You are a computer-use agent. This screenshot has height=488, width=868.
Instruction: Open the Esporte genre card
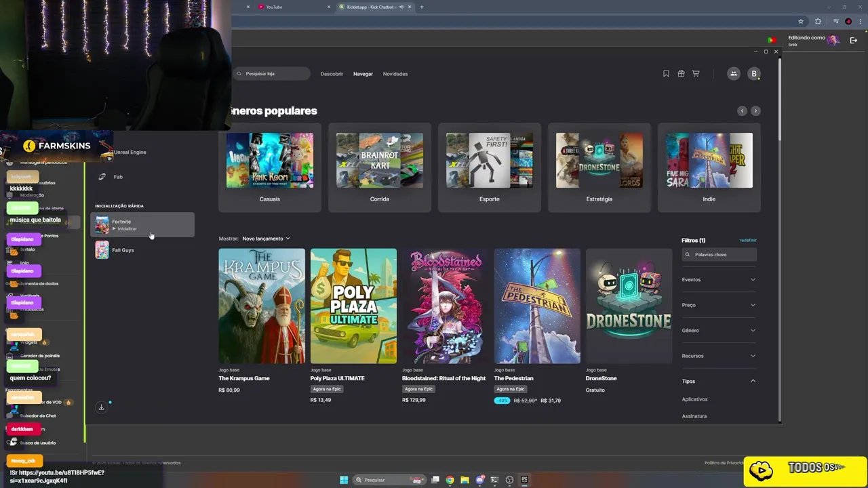click(x=490, y=167)
